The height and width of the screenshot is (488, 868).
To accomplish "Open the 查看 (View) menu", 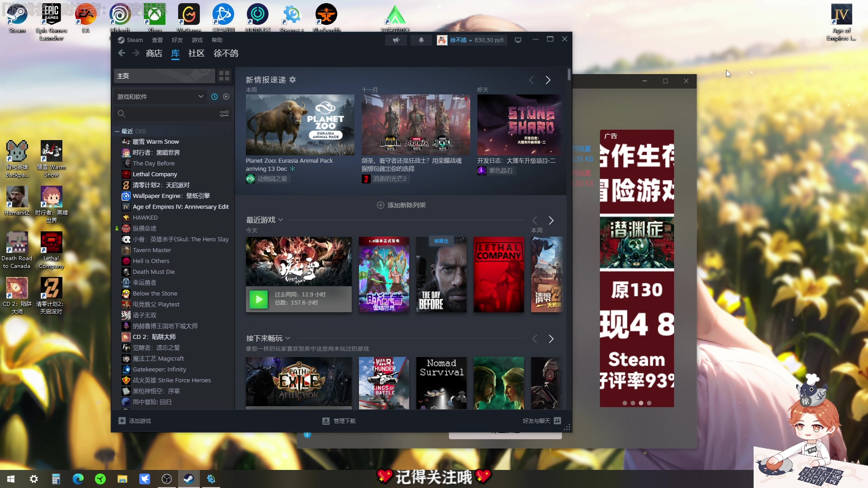I will (157, 40).
